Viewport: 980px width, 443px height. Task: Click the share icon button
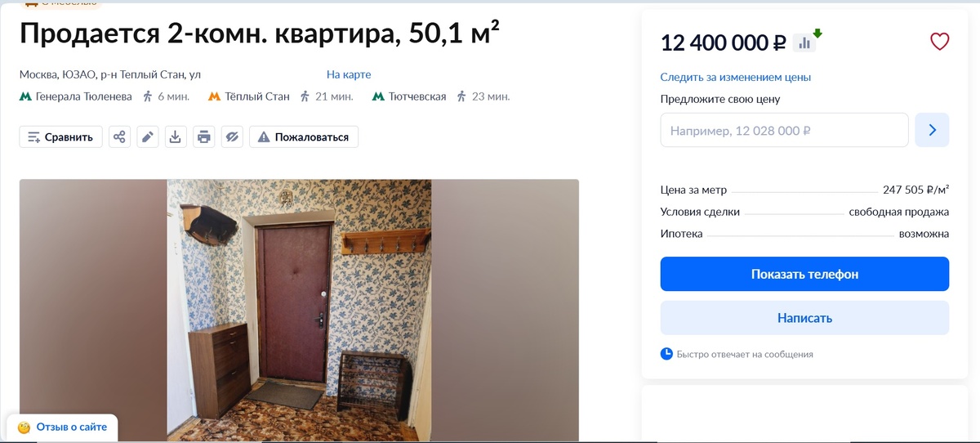[x=120, y=136]
